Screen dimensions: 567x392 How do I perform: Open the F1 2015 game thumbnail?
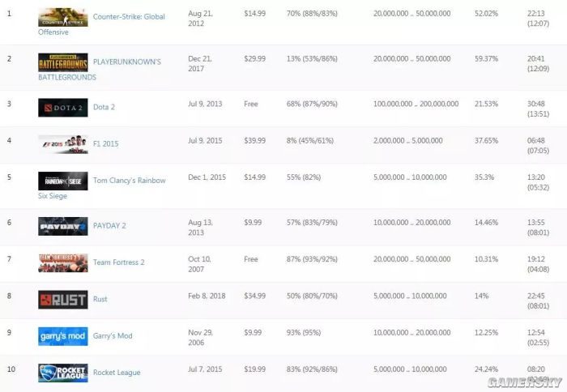(x=63, y=144)
